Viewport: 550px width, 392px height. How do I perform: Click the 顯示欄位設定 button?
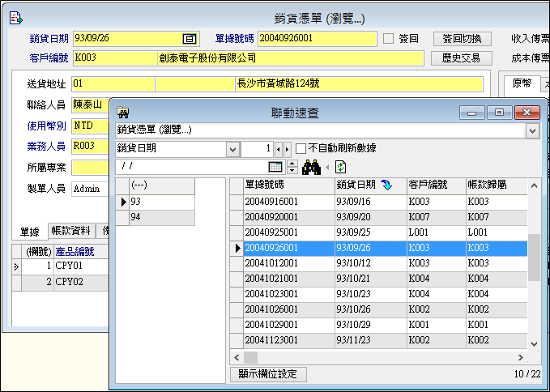point(269,374)
